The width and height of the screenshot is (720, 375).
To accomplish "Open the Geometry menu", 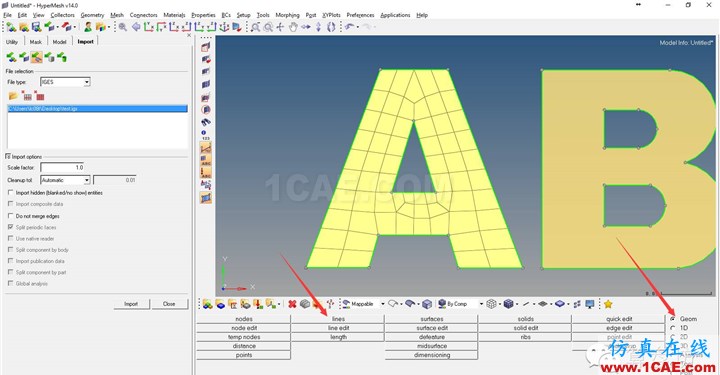I will coord(92,15).
